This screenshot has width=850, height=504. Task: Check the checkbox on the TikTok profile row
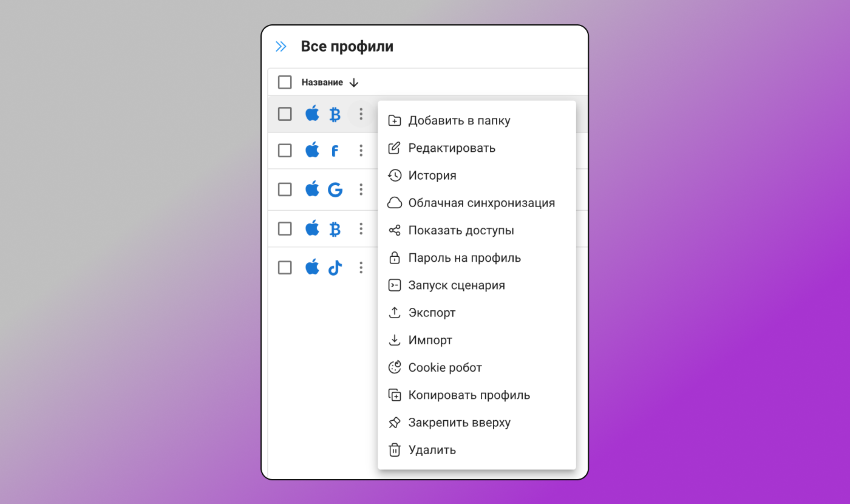pyautogui.click(x=285, y=268)
